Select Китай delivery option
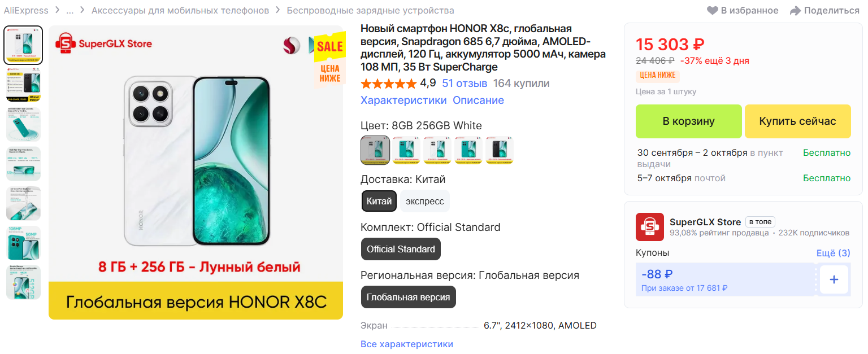Screen dimensions: 868x354 [x=379, y=202]
